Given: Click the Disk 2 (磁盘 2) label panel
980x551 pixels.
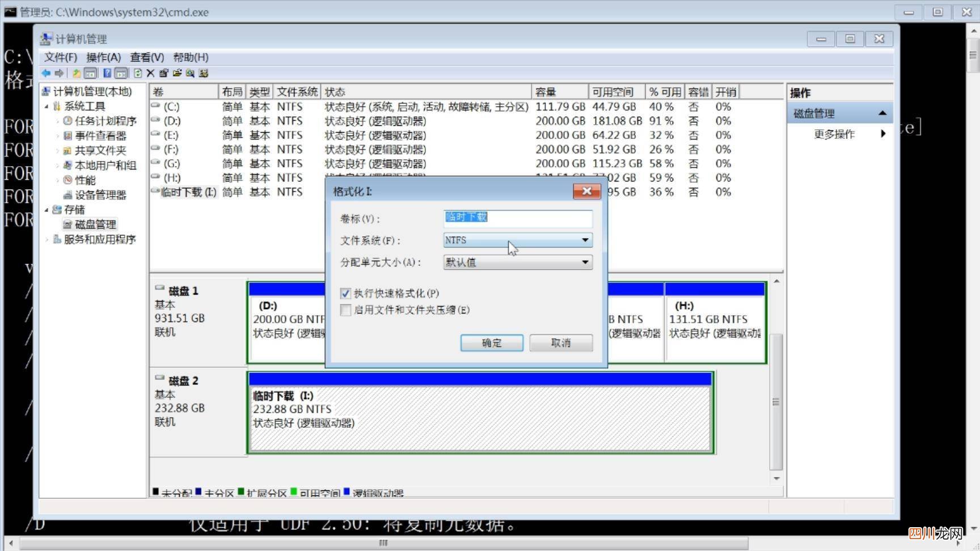Looking at the screenshot, I should point(198,412).
